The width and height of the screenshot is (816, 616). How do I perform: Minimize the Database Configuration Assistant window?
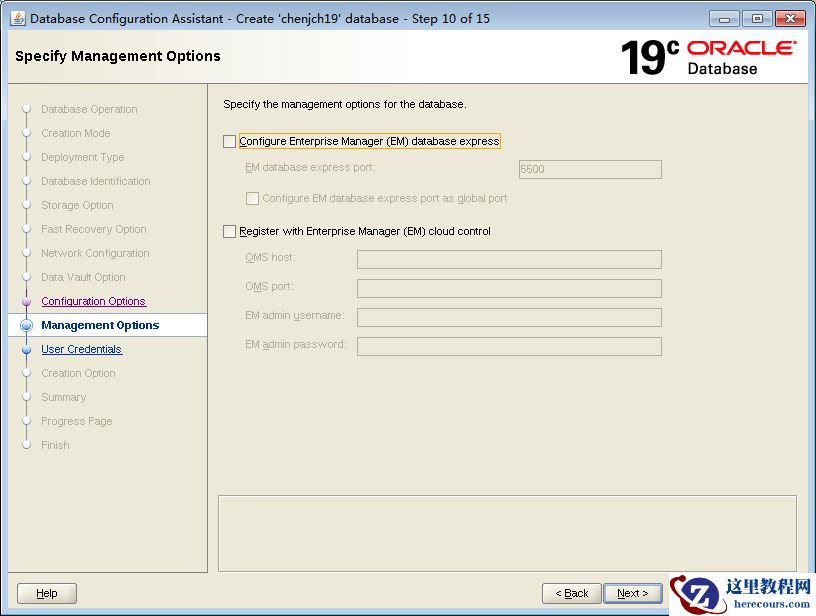724,19
